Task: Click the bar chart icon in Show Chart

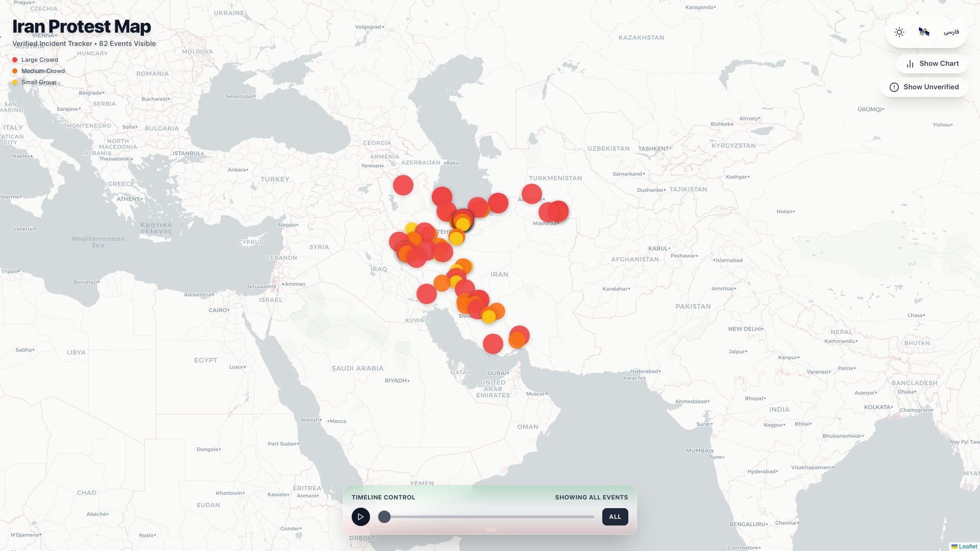Action: click(910, 64)
